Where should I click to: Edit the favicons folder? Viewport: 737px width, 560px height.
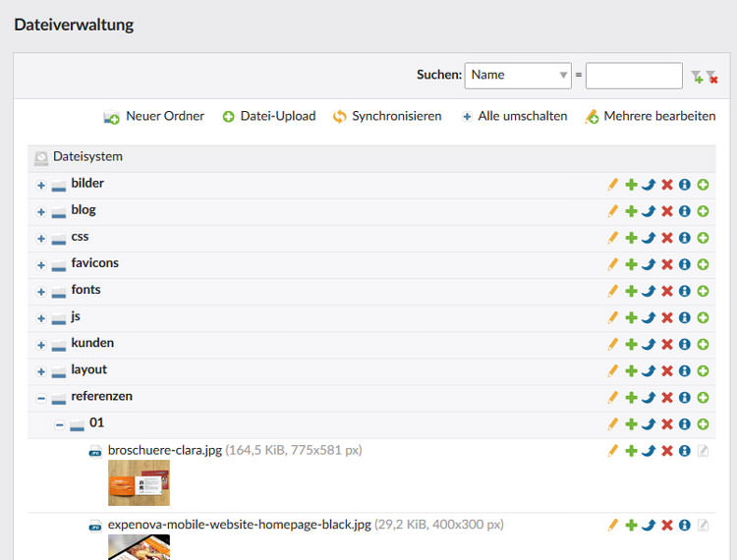click(612, 264)
